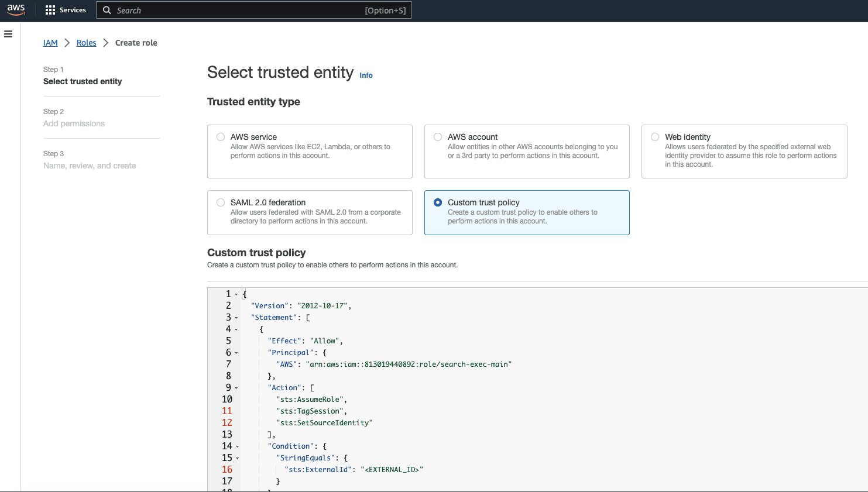This screenshot has width=868, height=492.
Task: Click the search magnifier icon
Action: point(107,10)
